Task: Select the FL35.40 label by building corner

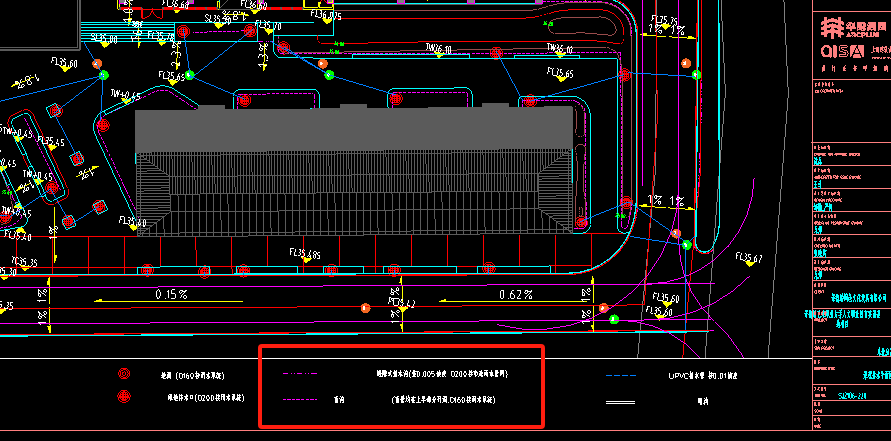Action: [x=132, y=221]
